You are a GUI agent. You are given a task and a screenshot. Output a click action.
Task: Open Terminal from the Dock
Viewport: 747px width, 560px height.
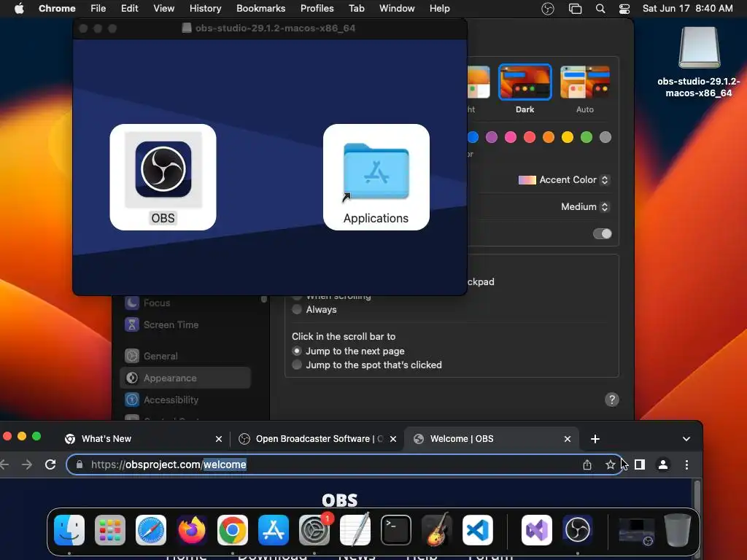[396, 530]
